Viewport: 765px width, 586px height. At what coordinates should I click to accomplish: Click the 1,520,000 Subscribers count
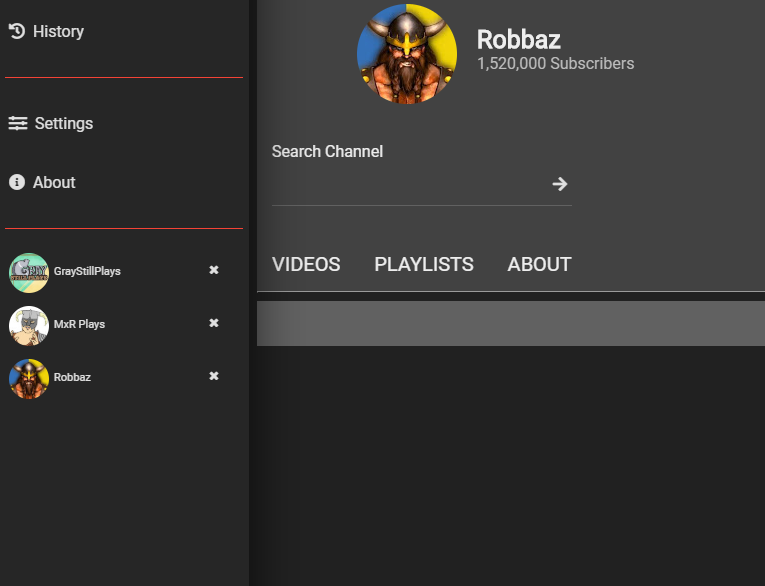tap(555, 63)
